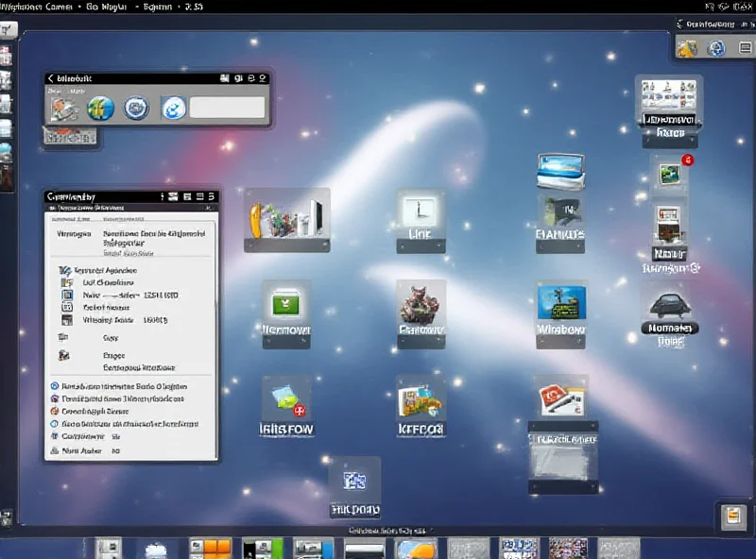Open the orange note icon at bottom right
This screenshot has width=756, height=559.
(x=733, y=517)
